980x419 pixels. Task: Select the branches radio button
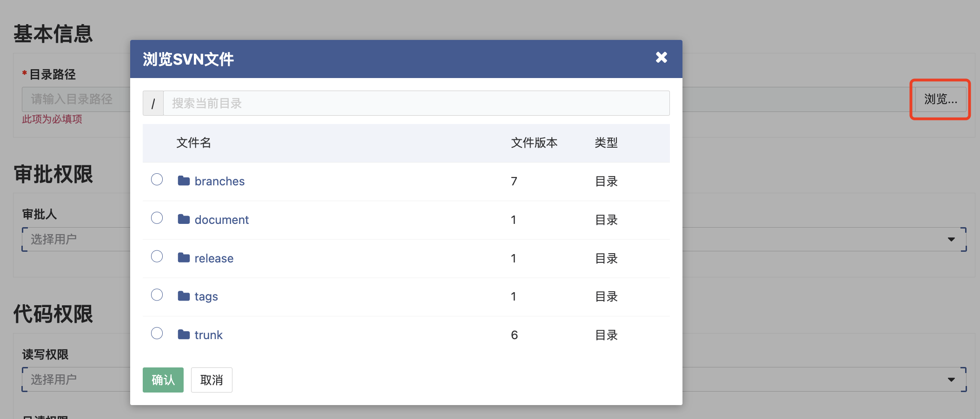click(x=157, y=180)
